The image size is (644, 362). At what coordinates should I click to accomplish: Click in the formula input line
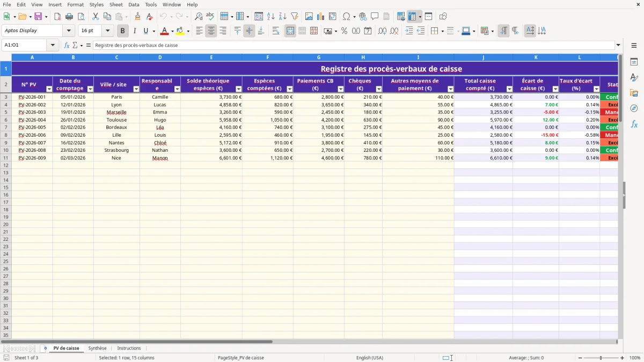tap(354, 45)
